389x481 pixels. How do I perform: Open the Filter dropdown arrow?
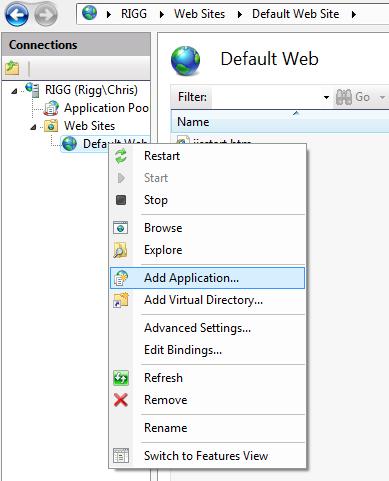[326, 97]
